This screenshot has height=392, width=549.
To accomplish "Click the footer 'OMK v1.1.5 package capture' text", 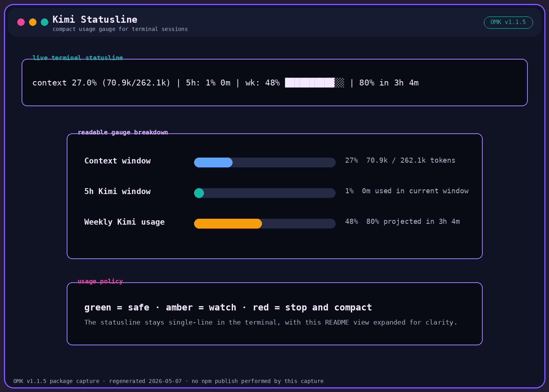I will click(56, 381).
